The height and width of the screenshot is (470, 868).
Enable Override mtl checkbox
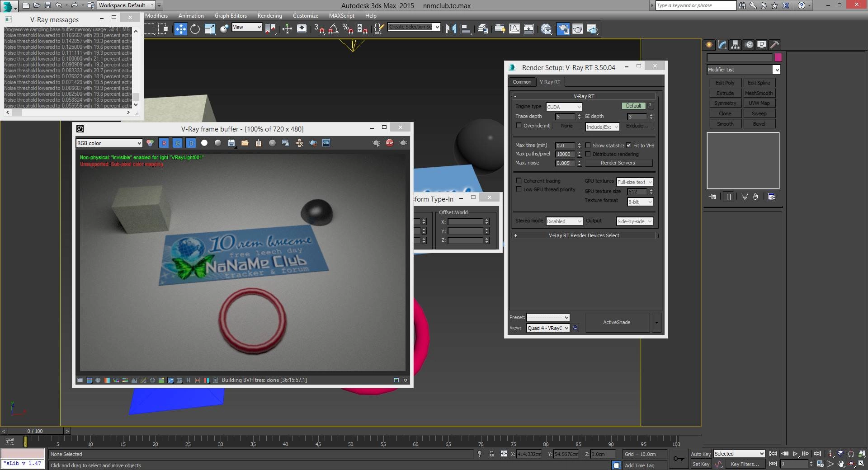point(519,126)
